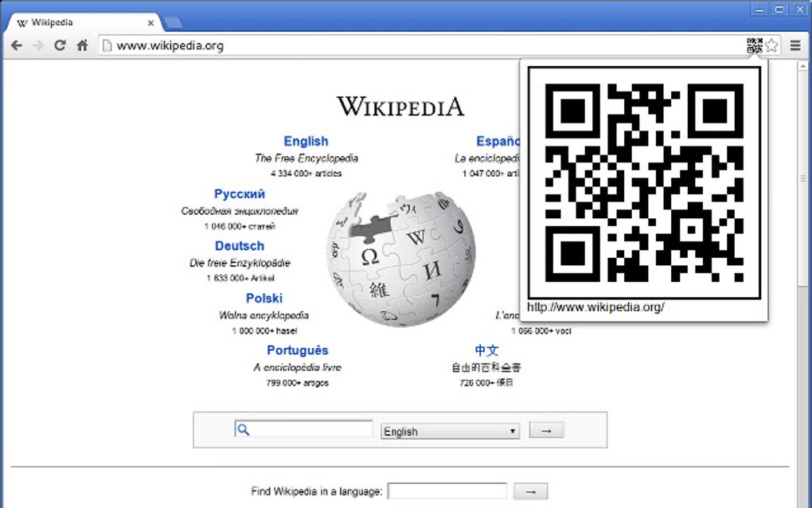Click the wikipedia.org URL in the QR popup
The width and height of the screenshot is (812, 508).
click(x=595, y=307)
